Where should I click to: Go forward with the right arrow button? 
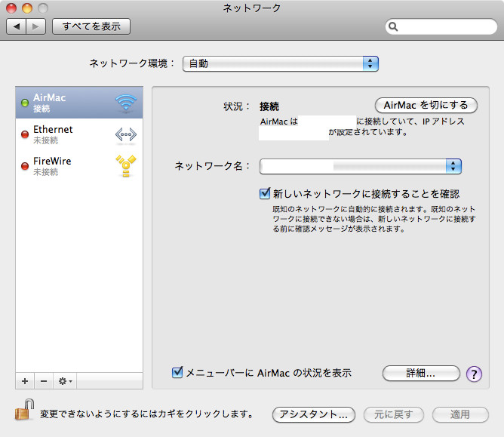[36, 26]
